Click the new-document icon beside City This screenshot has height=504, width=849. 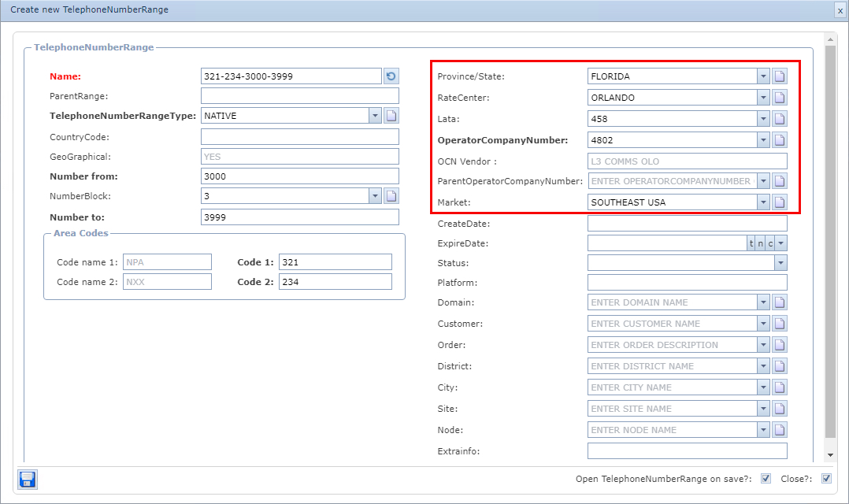pos(779,387)
